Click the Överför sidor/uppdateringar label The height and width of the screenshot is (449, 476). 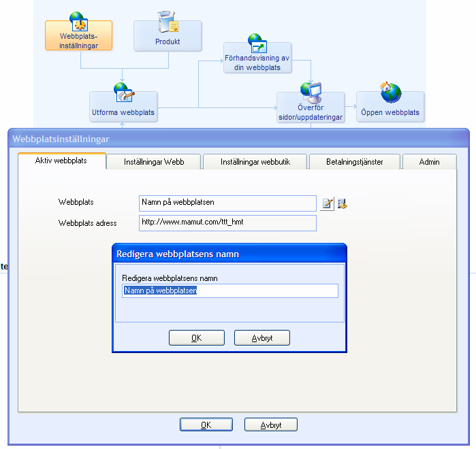(x=311, y=112)
